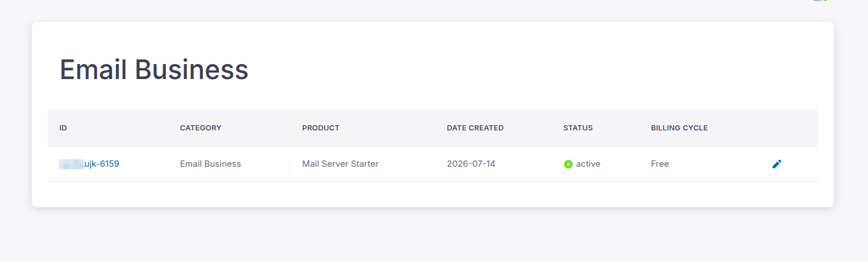Click blank card area right of the heading
Image resolution: width=868 pixels, height=262 pixels.
click(519, 69)
